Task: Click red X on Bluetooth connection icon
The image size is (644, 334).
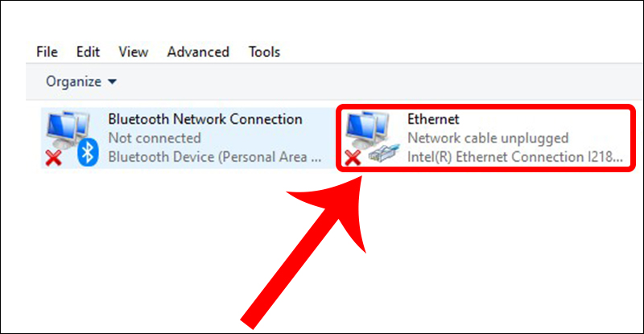Action: (53, 156)
